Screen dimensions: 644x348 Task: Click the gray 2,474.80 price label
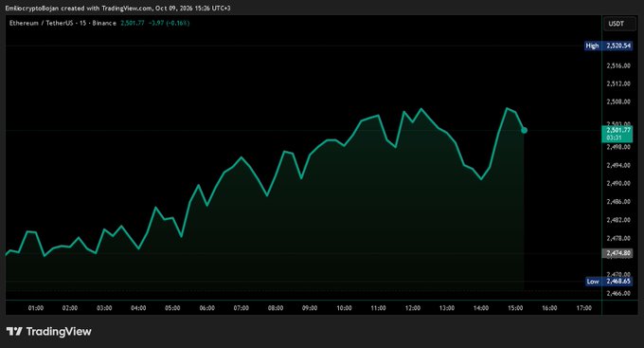[x=617, y=253]
